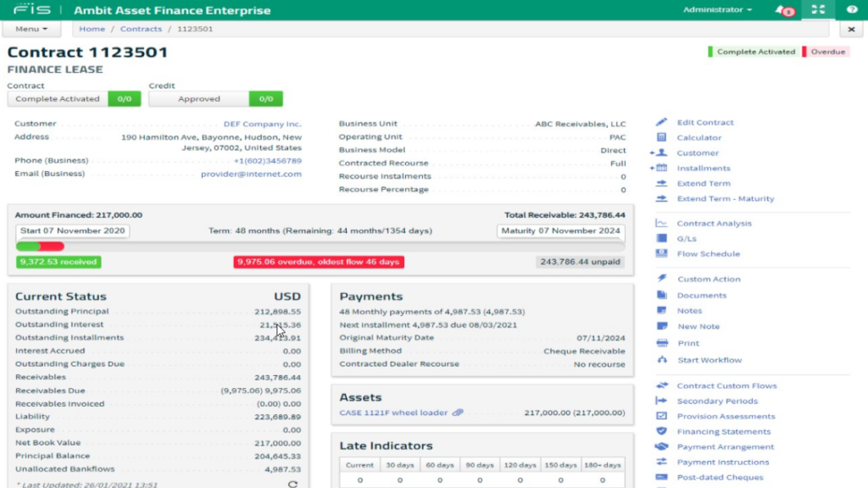Click the Payment Arrangement handshake icon

(661, 446)
